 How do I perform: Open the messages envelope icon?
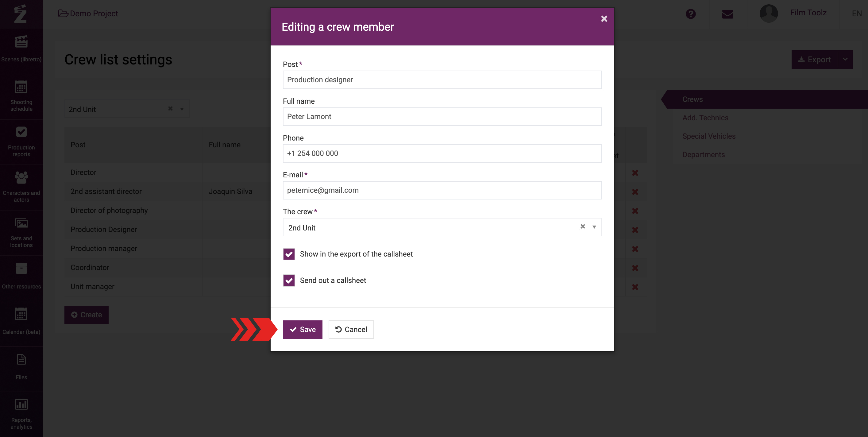727,14
